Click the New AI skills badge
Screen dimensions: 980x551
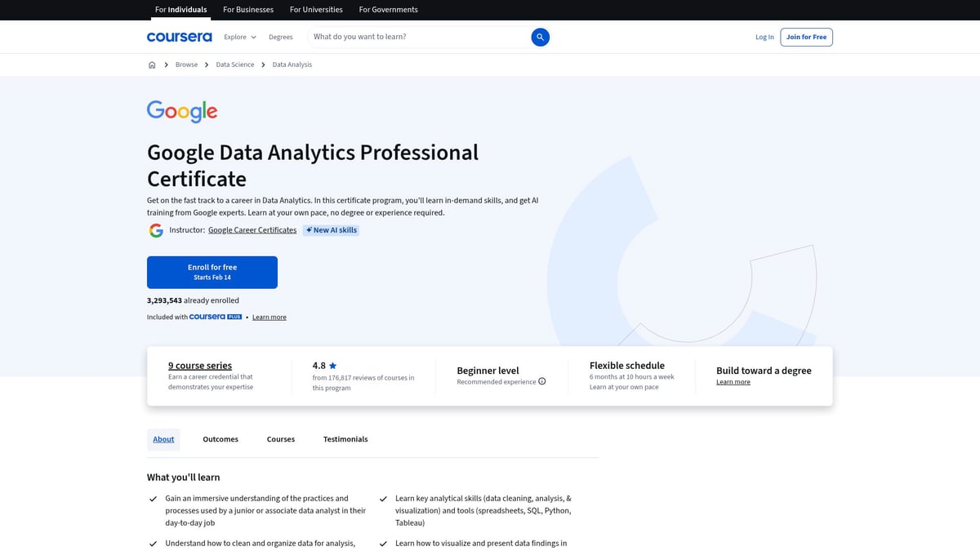[x=331, y=230]
